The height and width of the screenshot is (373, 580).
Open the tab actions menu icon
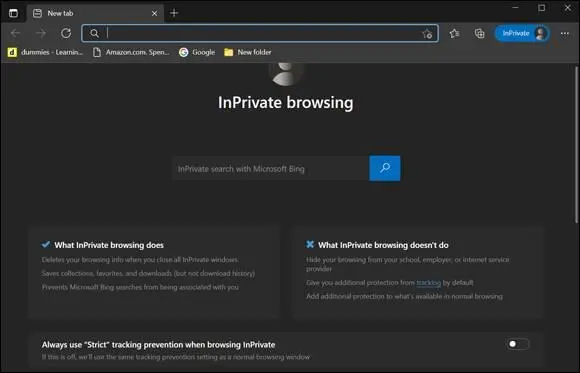pos(13,13)
